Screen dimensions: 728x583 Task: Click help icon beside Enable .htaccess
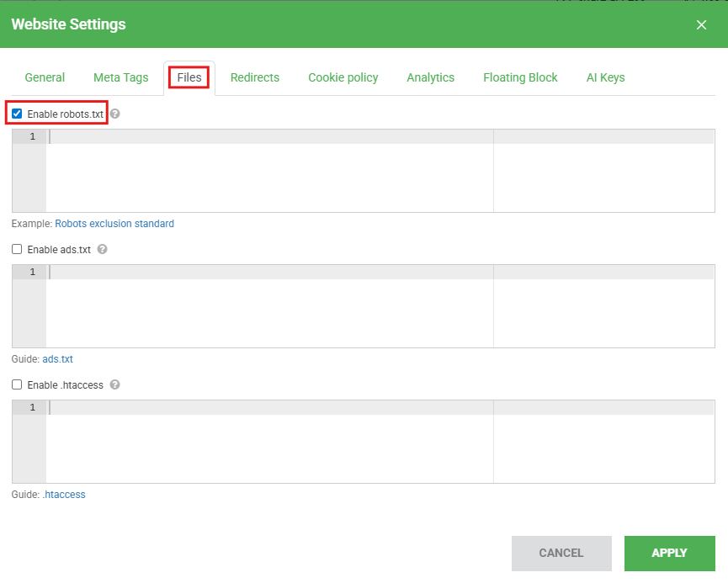115,384
